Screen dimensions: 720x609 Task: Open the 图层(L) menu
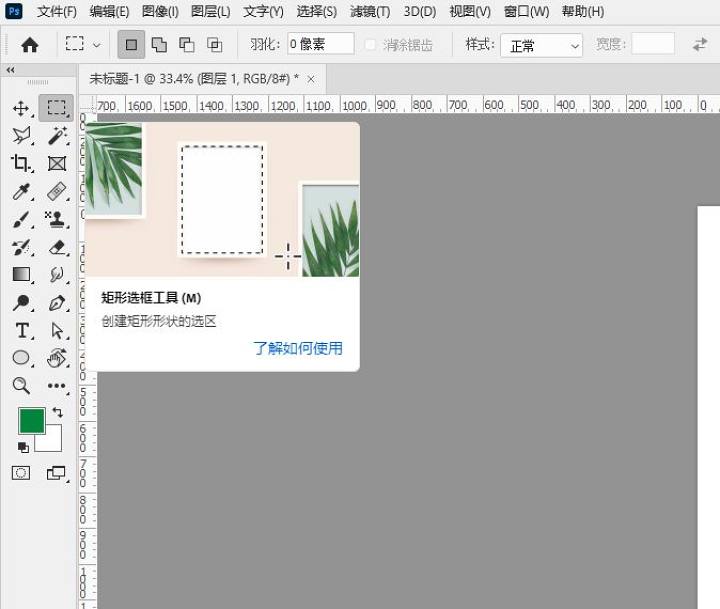[210, 11]
